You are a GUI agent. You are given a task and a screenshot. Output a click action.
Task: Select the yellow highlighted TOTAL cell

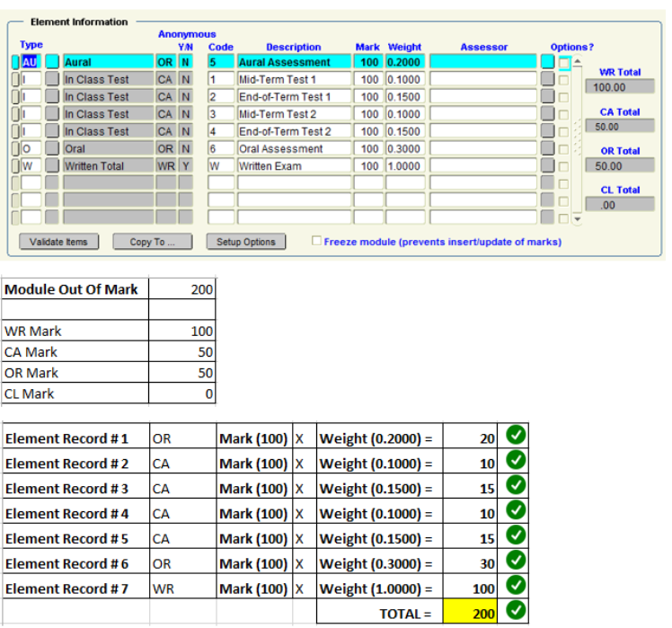pyautogui.click(x=471, y=614)
